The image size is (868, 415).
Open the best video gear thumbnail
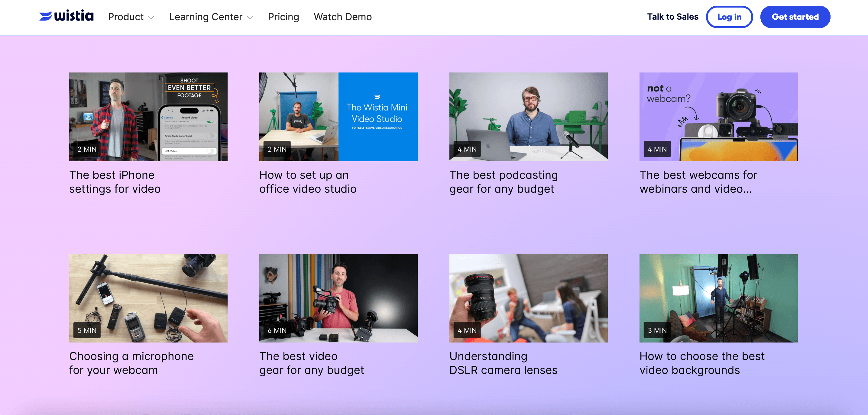coord(338,298)
